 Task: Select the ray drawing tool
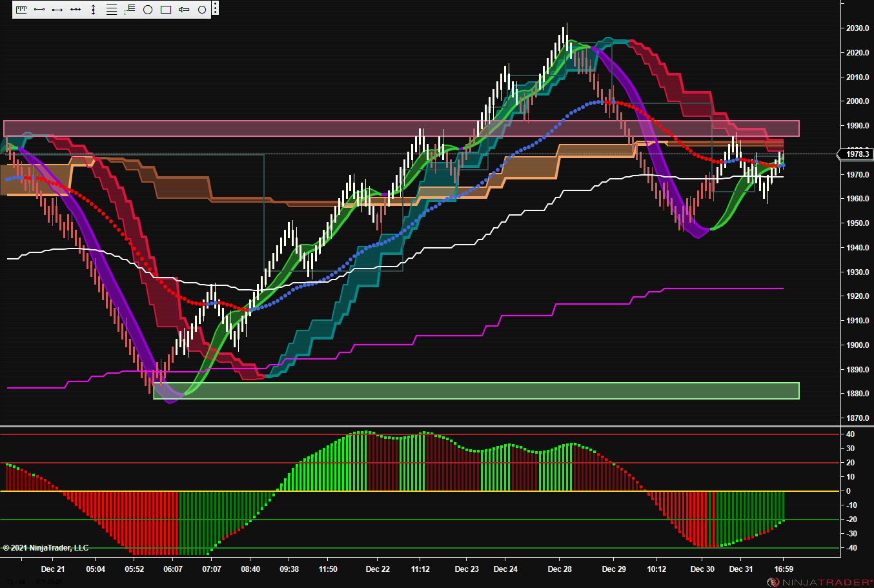[57, 10]
